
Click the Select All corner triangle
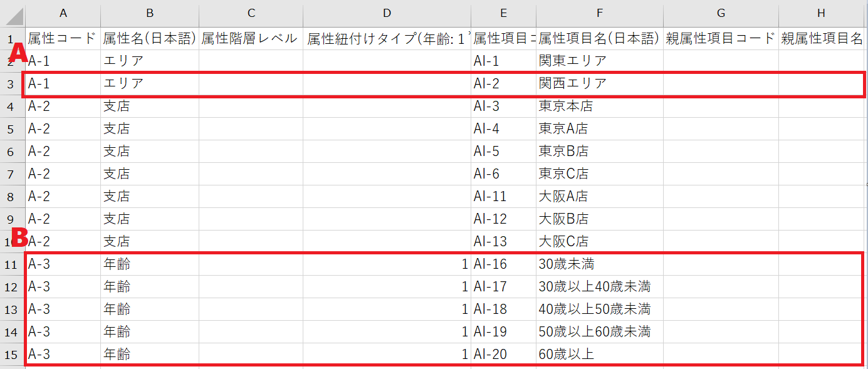[x=14, y=14]
